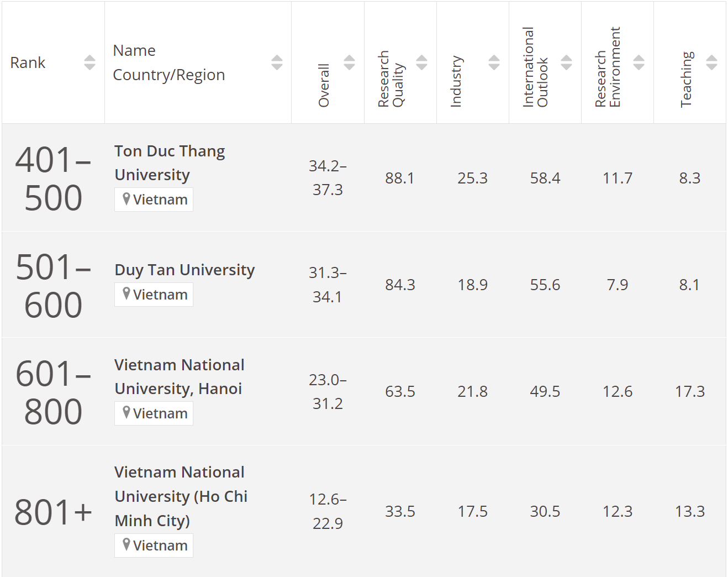Screen dimensions: 728x577
Task: Click Vietnam tag under Ton Duc Thang
Action: point(154,200)
